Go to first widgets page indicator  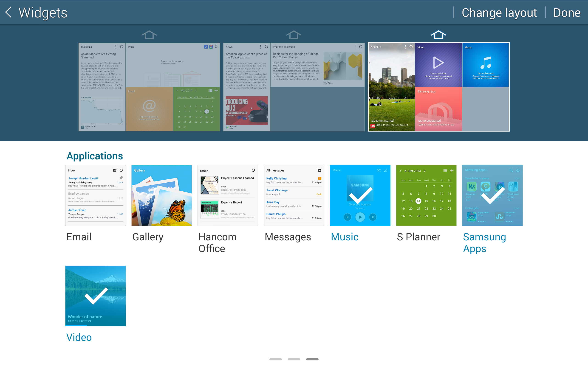click(x=276, y=359)
